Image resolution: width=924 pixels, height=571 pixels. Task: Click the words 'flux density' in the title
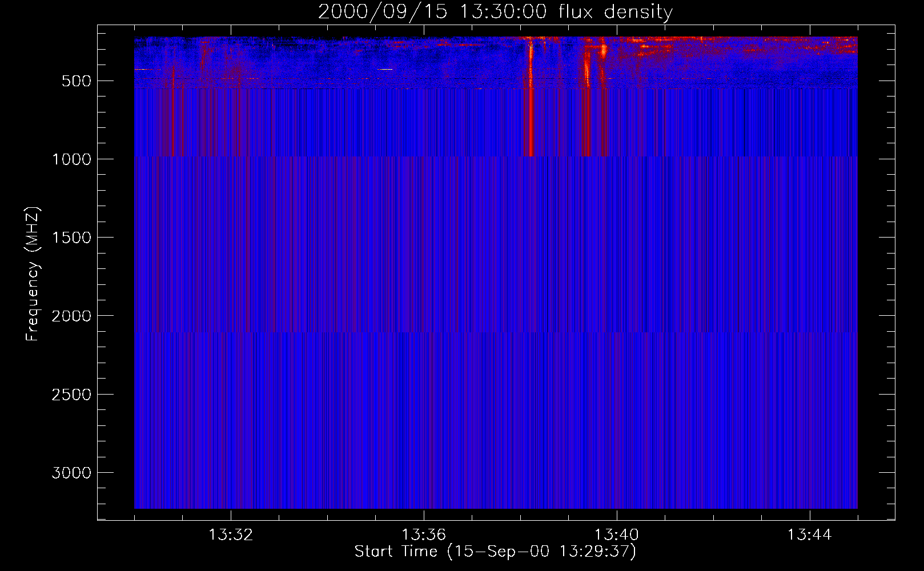[x=615, y=11]
